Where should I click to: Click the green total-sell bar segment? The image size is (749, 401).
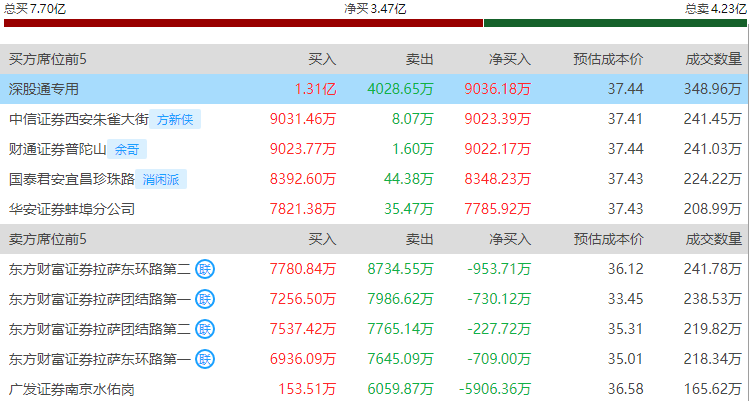pyautogui.click(x=615, y=23)
